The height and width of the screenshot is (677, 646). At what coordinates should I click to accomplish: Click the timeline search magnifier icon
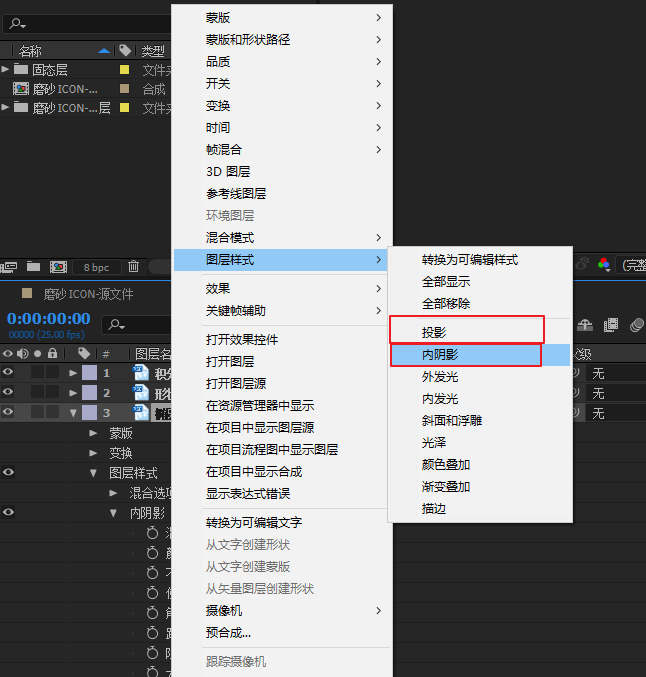[x=117, y=325]
